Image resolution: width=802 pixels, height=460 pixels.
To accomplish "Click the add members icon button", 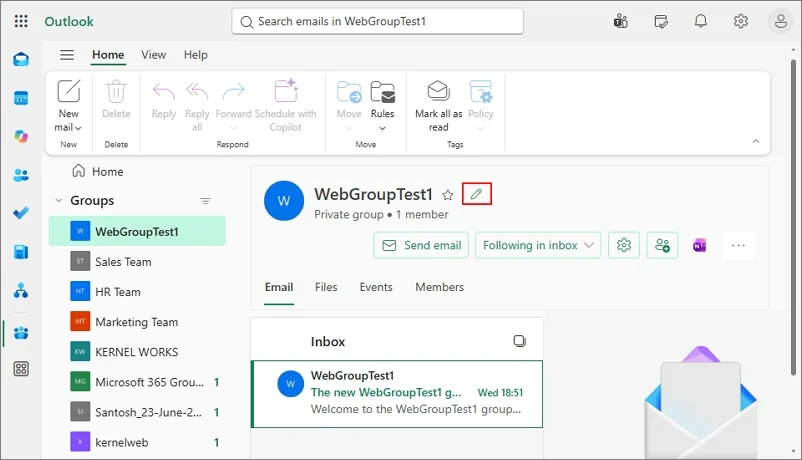I will tap(662, 245).
